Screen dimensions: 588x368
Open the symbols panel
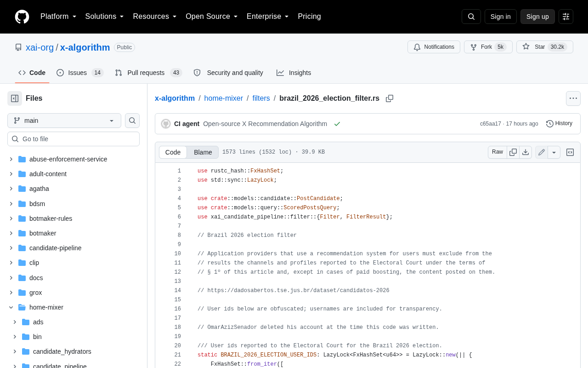570,152
